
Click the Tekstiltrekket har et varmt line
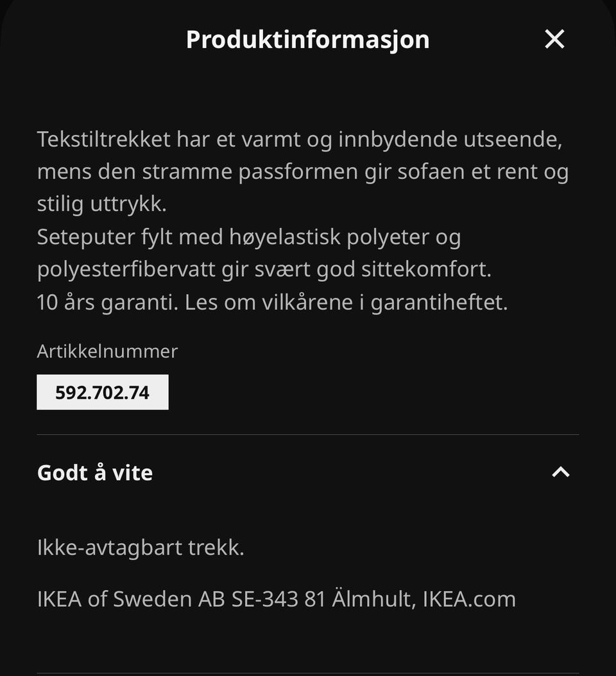(300, 140)
